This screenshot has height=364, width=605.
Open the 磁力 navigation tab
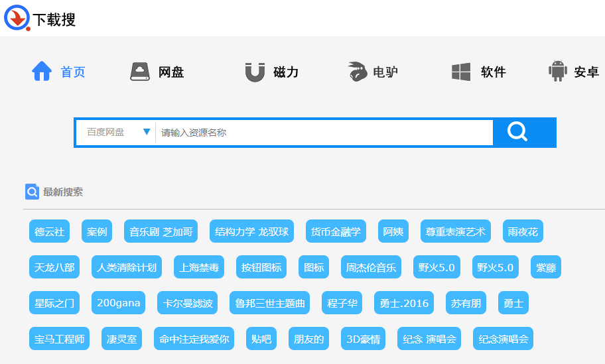[x=286, y=72]
